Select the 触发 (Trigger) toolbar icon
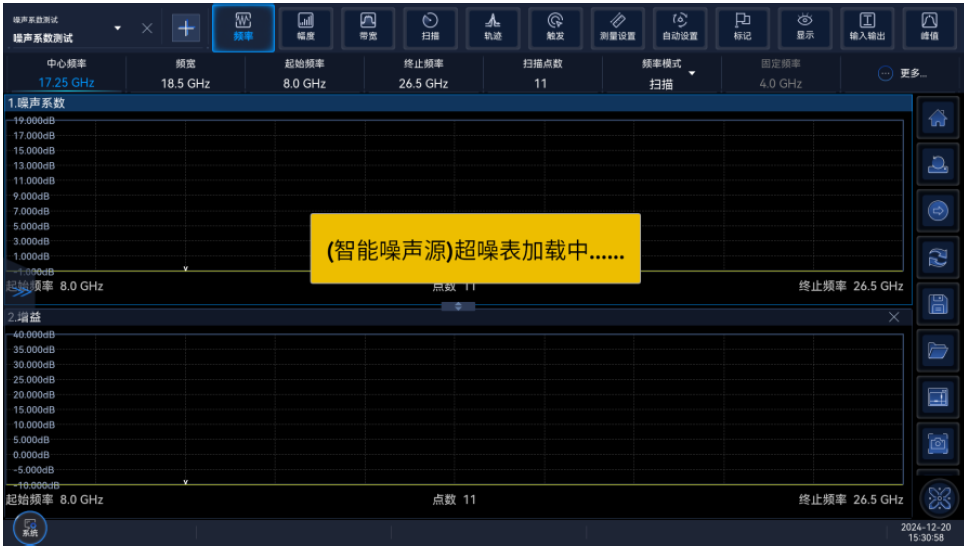Screen dimensions: 966x548 pyautogui.click(x=555, y=27)
